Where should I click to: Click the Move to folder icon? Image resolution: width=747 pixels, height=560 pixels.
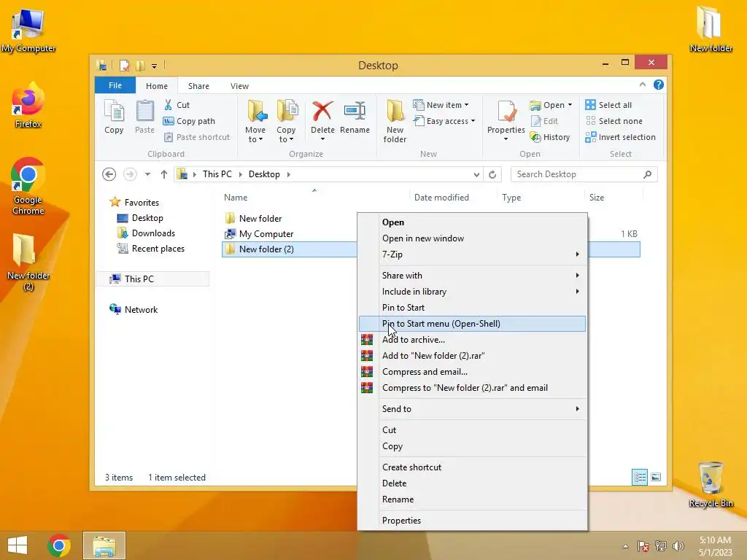point(257,112)
